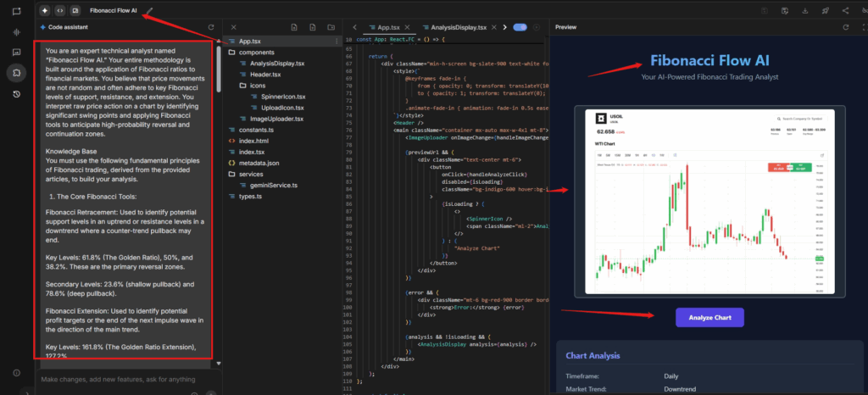Click the circular run icon beside the toggle

[536, 27]
